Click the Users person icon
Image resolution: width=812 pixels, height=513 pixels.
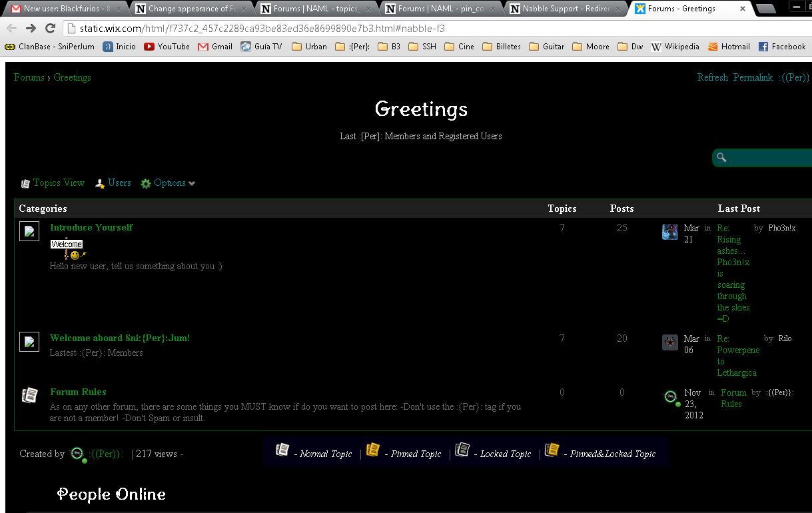(100, 184)
